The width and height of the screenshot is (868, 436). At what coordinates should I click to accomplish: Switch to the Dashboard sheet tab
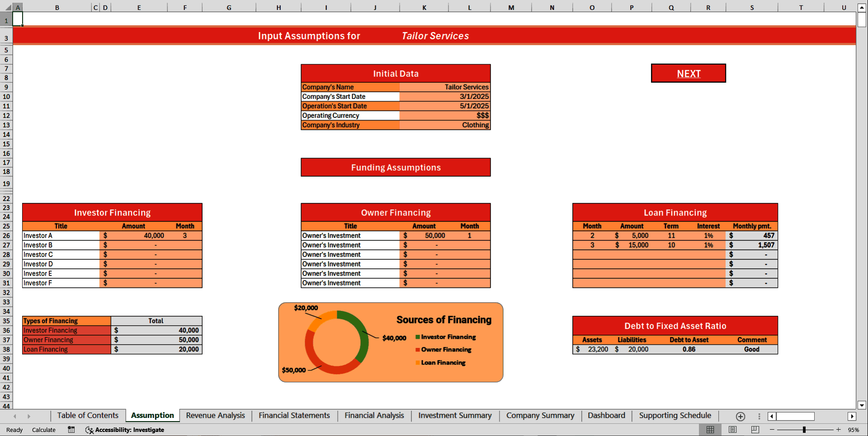(606, 415)
